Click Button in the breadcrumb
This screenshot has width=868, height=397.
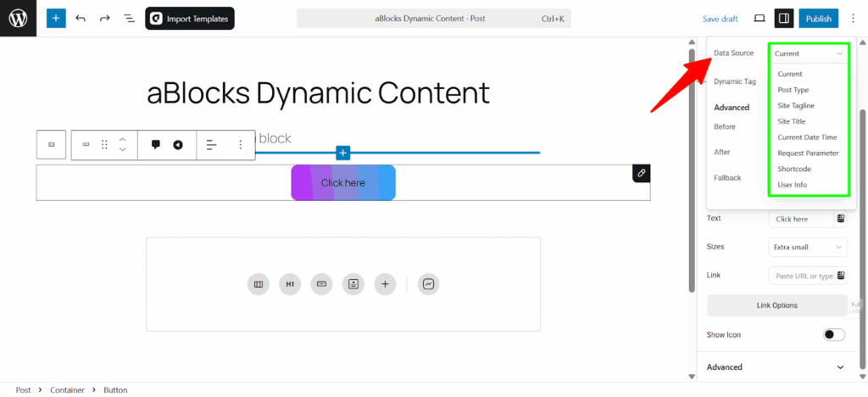(115, 390)
